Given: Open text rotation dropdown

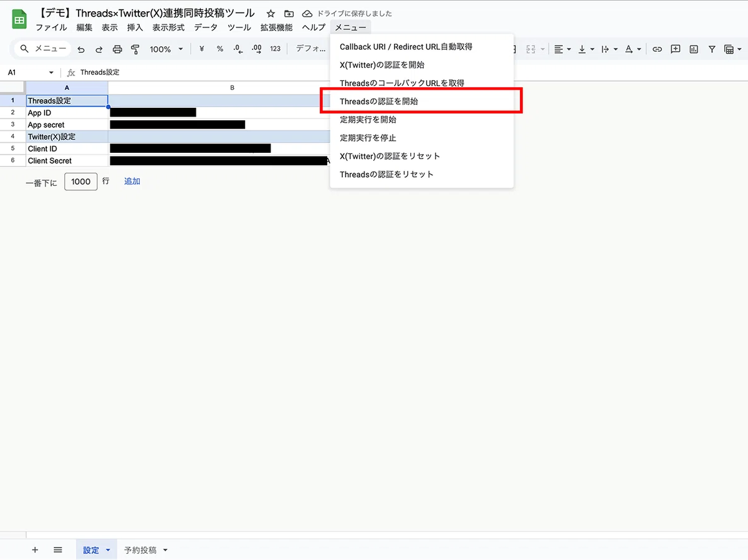Looking at the screenshot, I should click(x=633, y=49).
